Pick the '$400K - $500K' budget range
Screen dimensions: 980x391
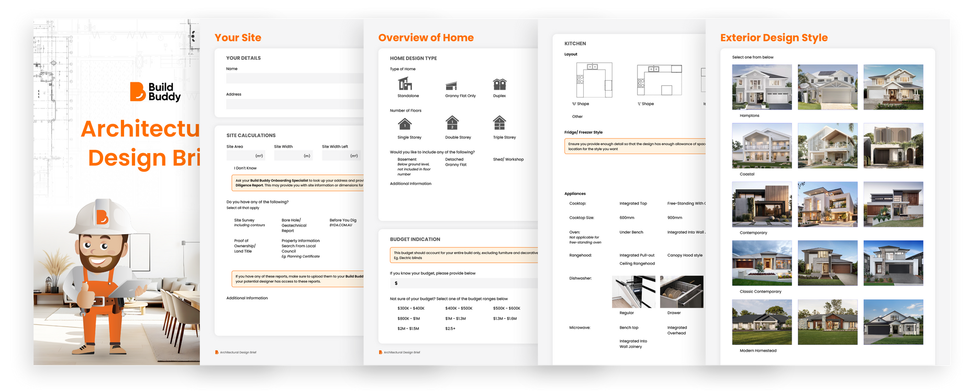pos(459,308)
